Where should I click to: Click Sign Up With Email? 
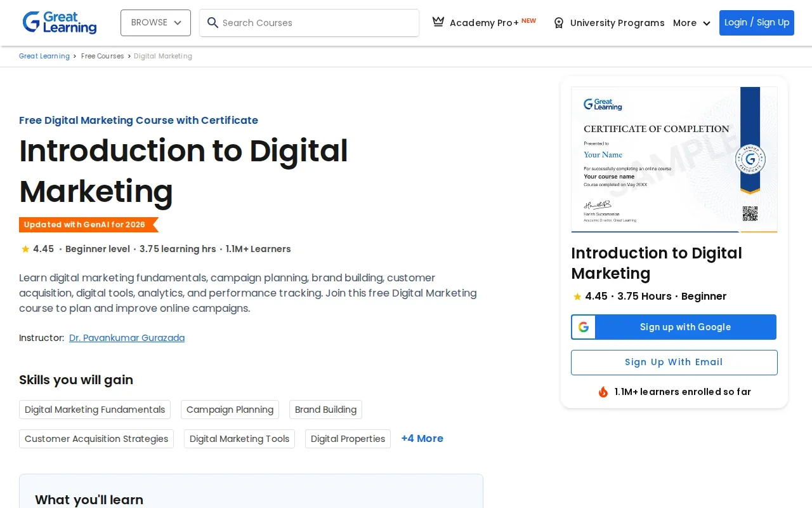(674, 363)
